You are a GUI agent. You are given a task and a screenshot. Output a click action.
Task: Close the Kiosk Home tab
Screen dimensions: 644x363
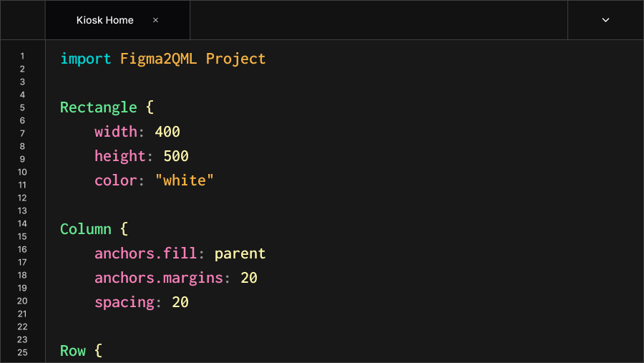click(x=155, y=20)
